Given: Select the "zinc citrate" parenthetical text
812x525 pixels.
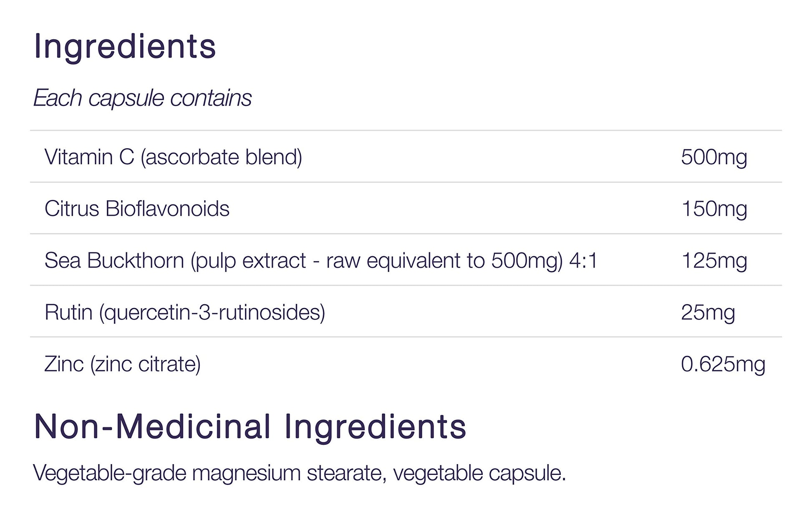Looking at the screenshot, I should [146, 364].
